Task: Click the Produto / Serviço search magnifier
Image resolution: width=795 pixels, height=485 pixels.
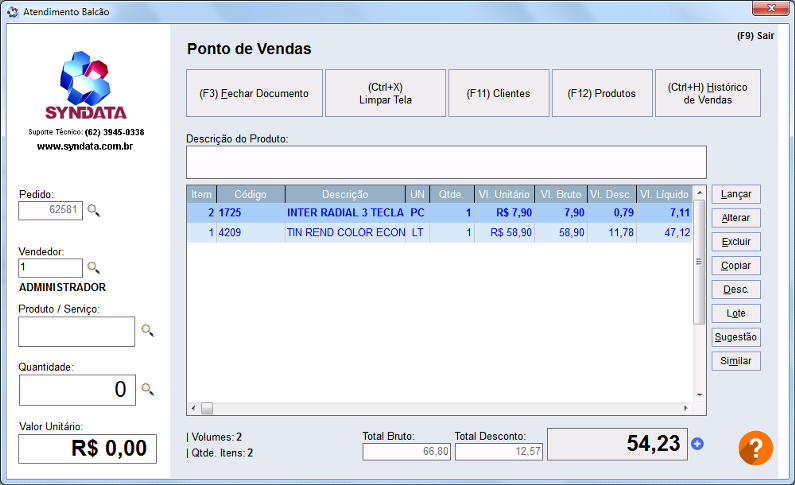Action: tap(147, 330)
